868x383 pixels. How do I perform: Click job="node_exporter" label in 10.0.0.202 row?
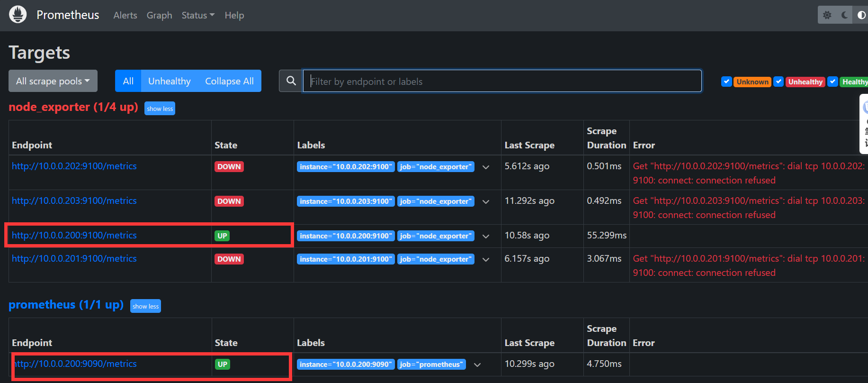tap(436, 167)
